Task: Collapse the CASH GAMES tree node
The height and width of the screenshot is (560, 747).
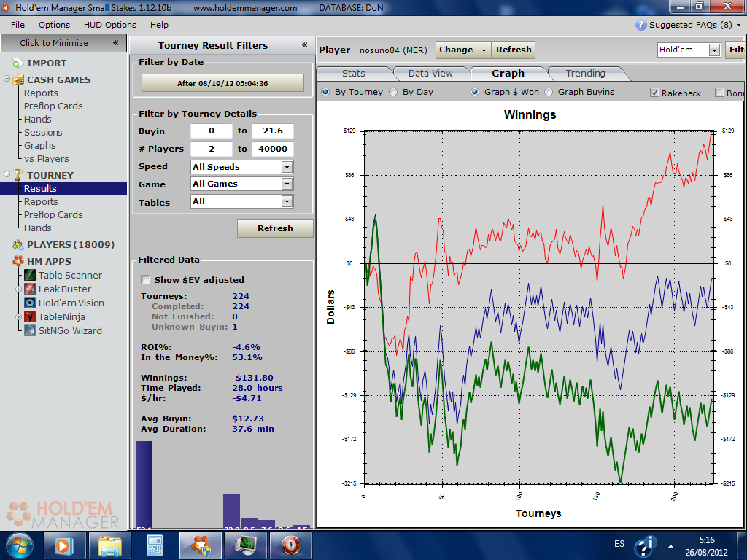Action: click(7, 79)
